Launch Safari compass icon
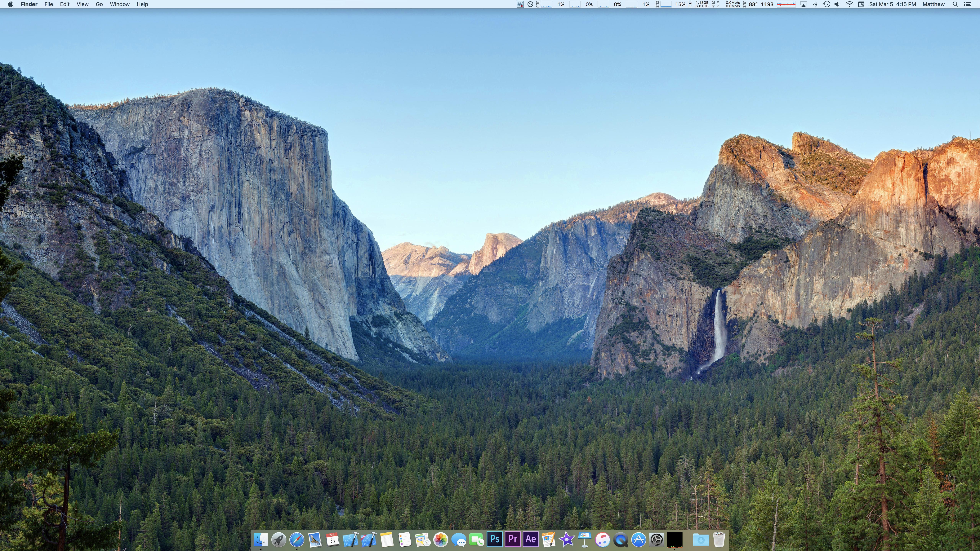 point(297,540)
